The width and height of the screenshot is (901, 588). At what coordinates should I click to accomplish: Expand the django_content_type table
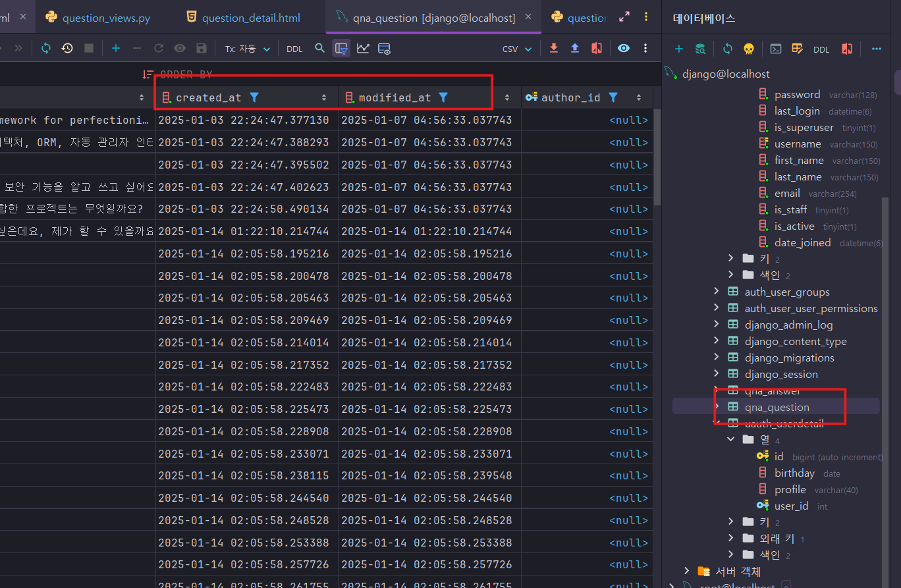717,340
